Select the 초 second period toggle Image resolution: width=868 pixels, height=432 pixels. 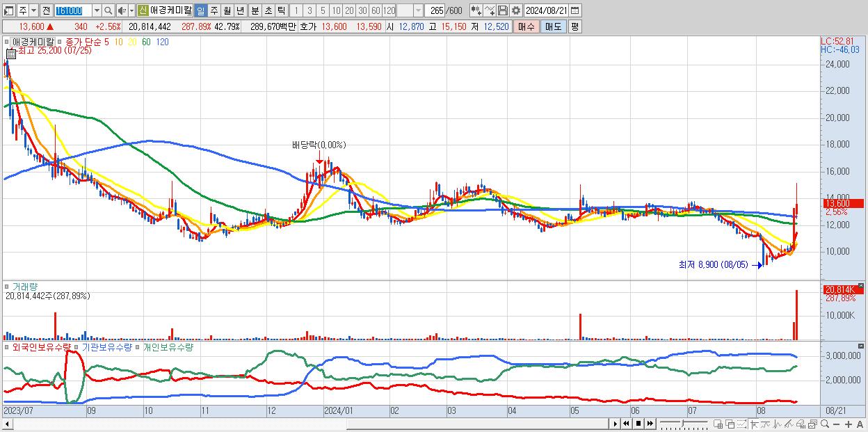click(x=268, y=10)
